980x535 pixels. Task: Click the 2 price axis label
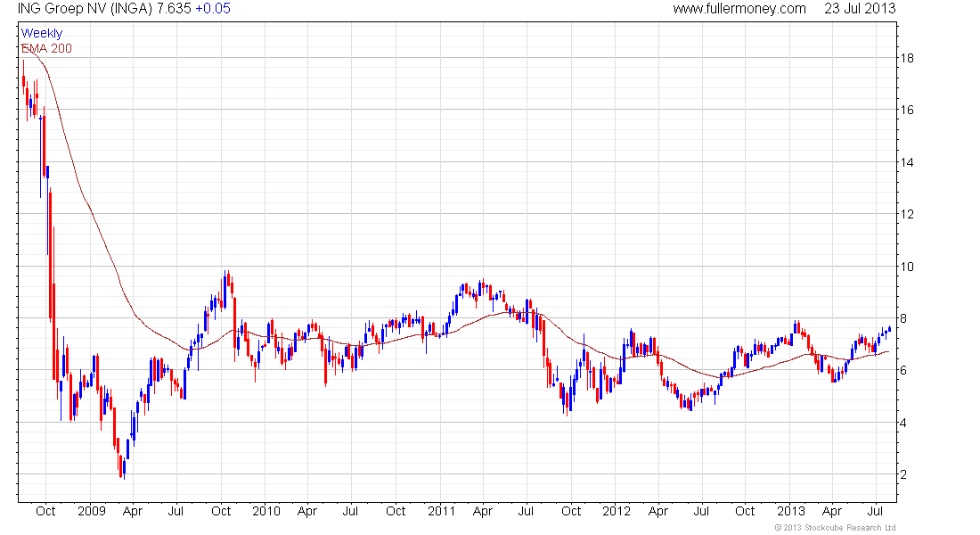[903, 475]
